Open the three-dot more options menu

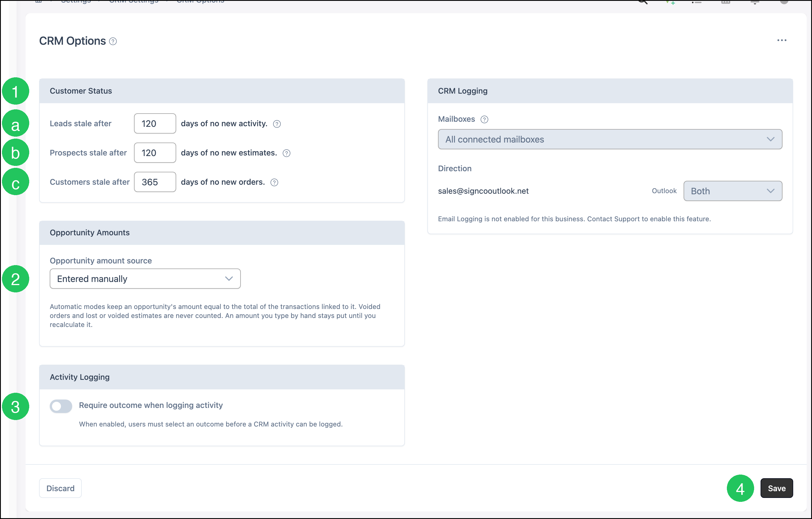[782, 40]
